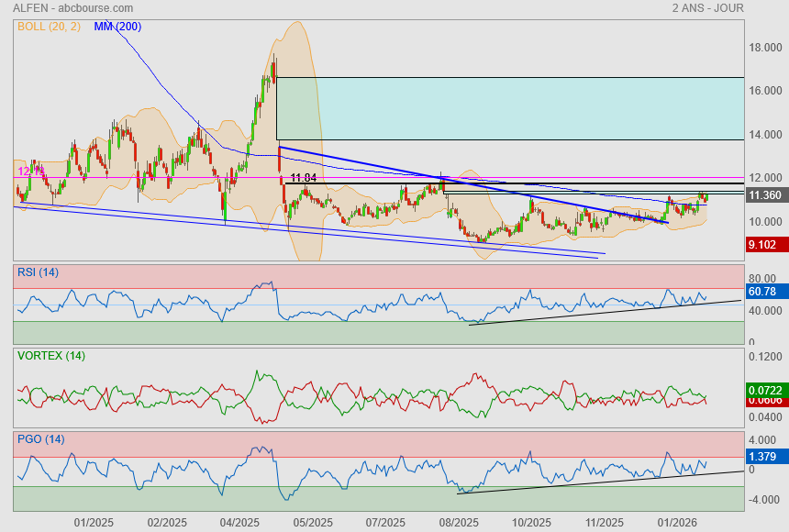This screenshot has height=532, width=789.
Task: Click the teal shaded gap zone rectangle
Action: (x=509, y=108)
